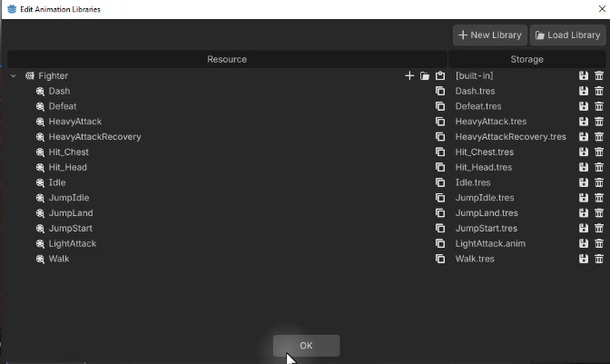Click the New Library button
This screenshot has width=610, height=364.
(490, 35)
